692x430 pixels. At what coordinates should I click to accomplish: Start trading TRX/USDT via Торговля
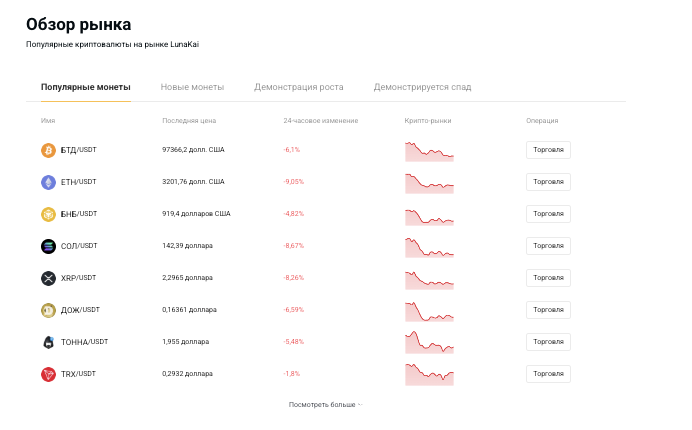tap(548, 374)
